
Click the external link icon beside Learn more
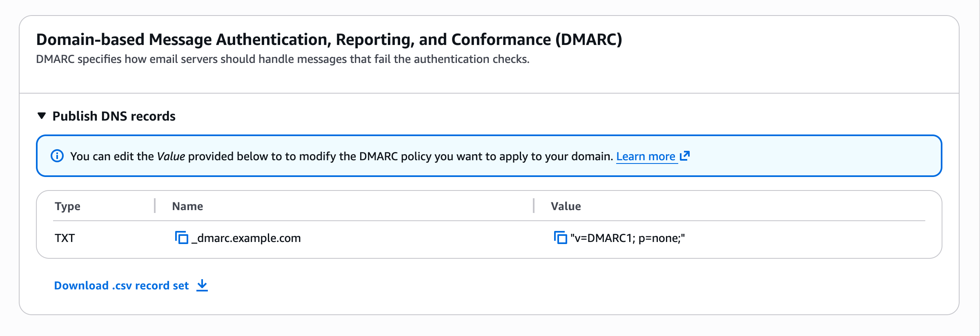(x=685, y=156)
